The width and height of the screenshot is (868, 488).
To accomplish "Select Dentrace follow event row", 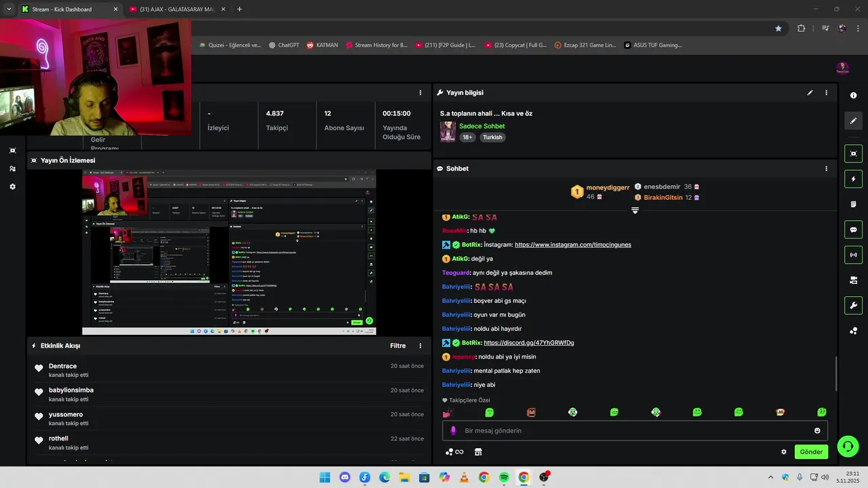I will (229, 370).
